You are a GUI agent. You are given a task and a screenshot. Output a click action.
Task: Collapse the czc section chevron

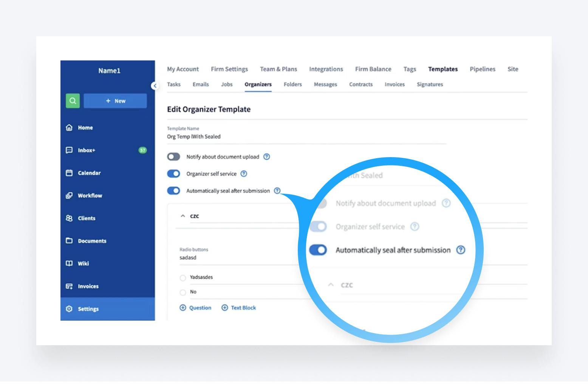click(x=183, y=216)
